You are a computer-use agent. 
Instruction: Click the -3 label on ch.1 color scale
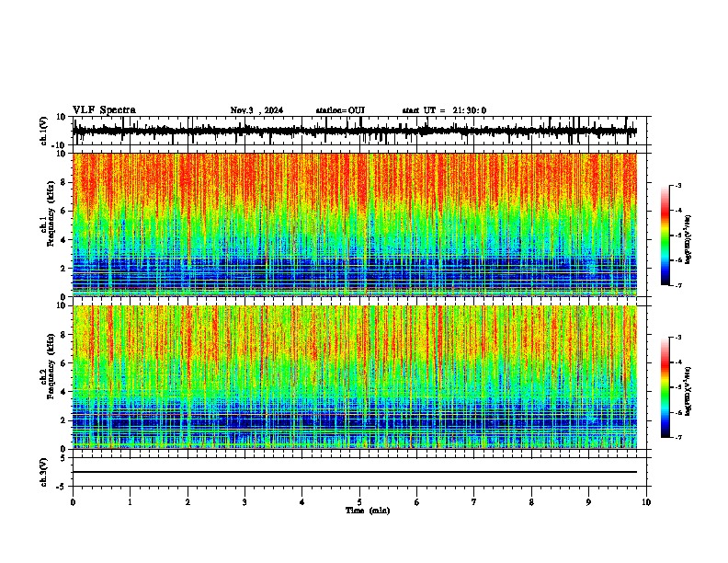click(x=678, y=185)
